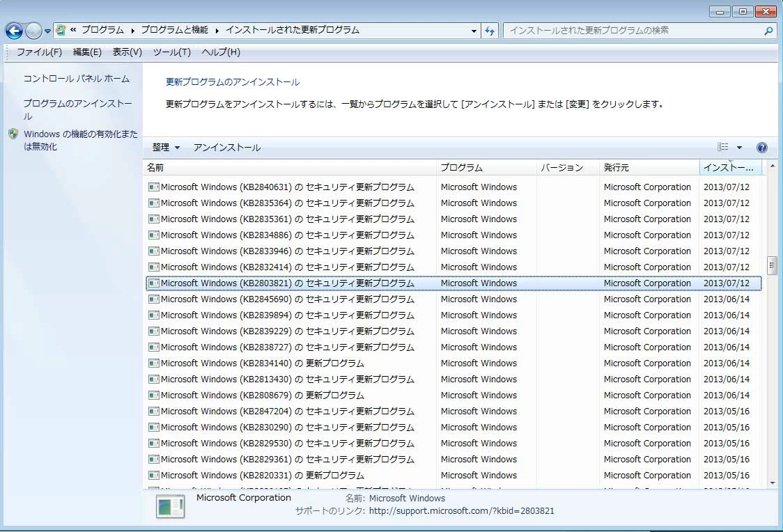Click the search magnifier icon

[768, 31]
